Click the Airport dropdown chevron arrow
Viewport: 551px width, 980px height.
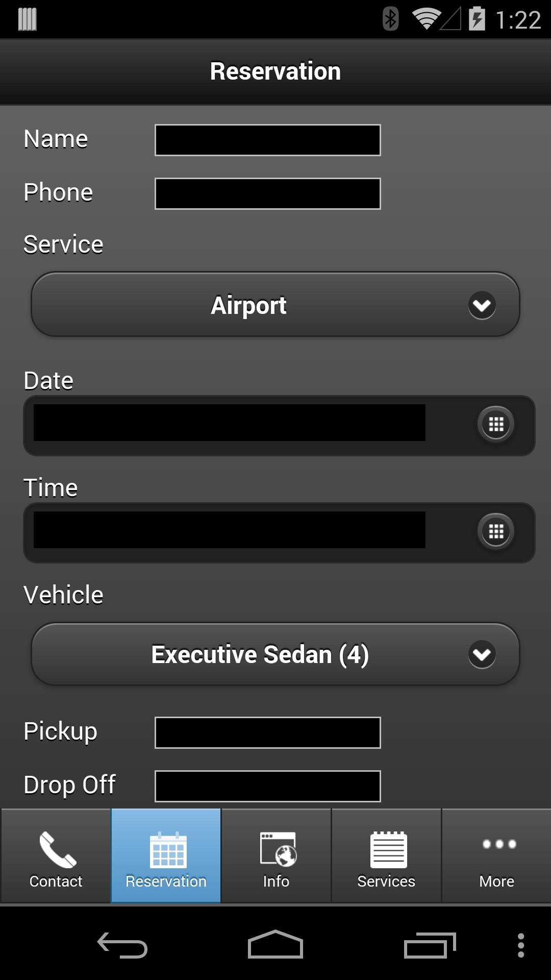coord(482,305)
